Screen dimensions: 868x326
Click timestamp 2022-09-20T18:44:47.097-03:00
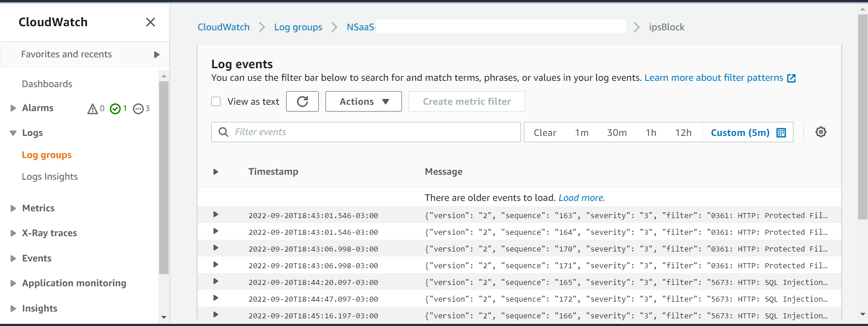313,299
